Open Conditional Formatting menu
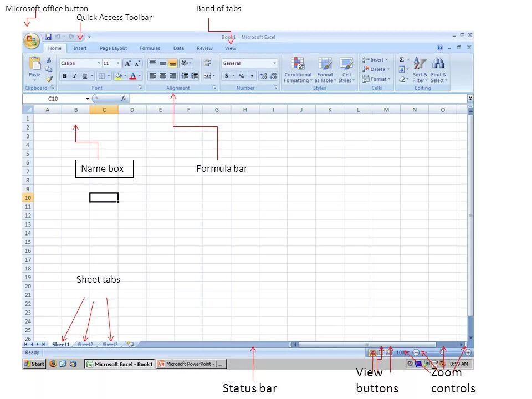532x399 pixels. pyautogui.click(x=298, y=70)
